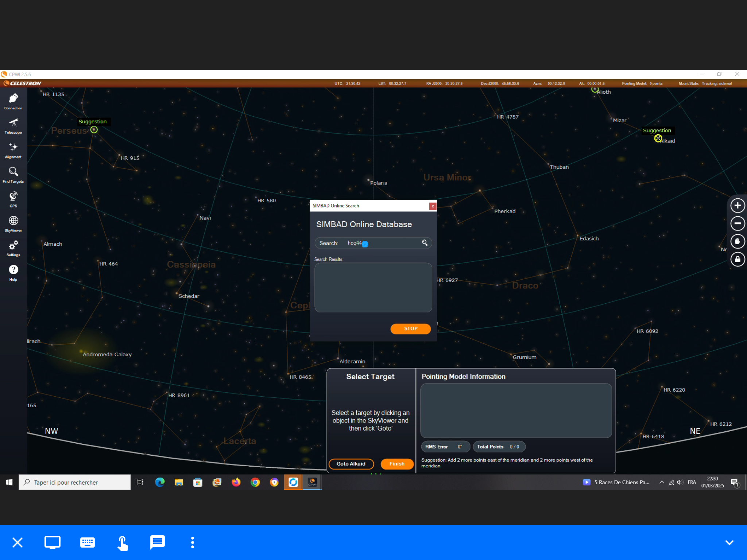Click the Andromeda Galaxy label
The width and height of the screenshot is (747, 560).
(x=107, y=354)
